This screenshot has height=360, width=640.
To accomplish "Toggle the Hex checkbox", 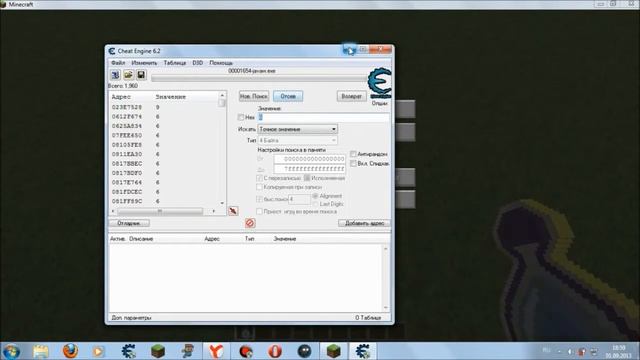I will coord(241,118).
